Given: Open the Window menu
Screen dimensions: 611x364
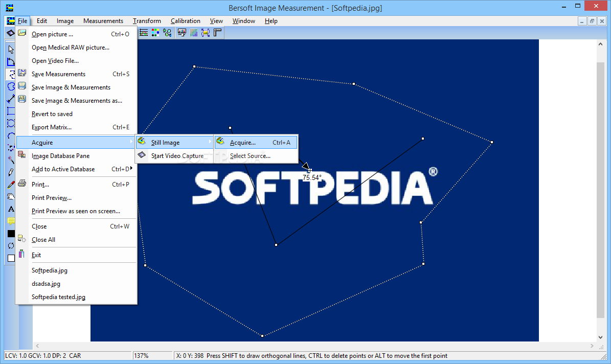Looking at the screenshot, I should [244, 20].
